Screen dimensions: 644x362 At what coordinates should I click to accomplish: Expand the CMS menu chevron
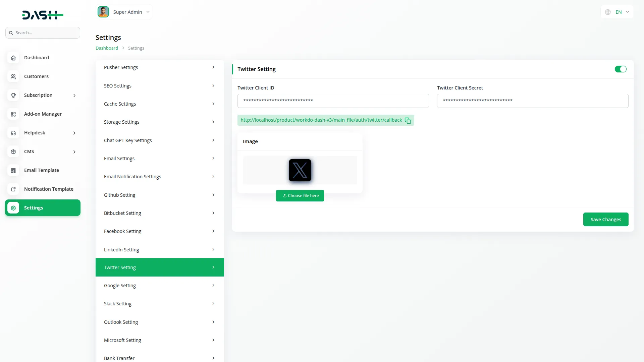click(74, 152)
